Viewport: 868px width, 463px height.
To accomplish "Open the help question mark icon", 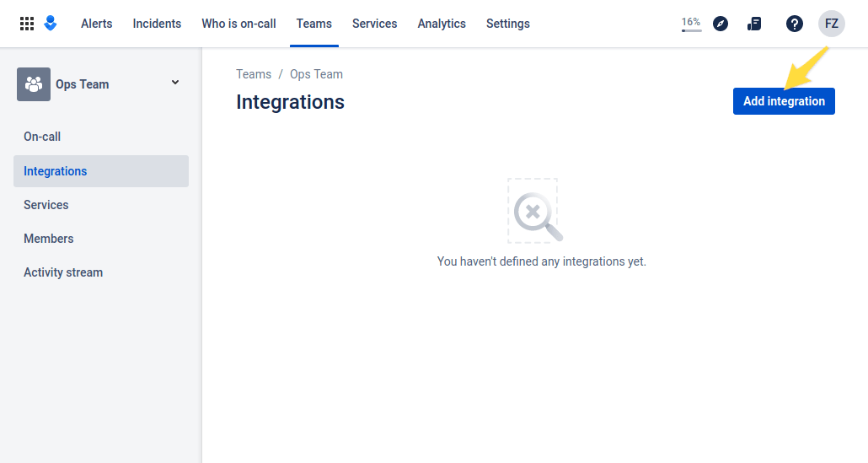I will click(x=794, y=24).
